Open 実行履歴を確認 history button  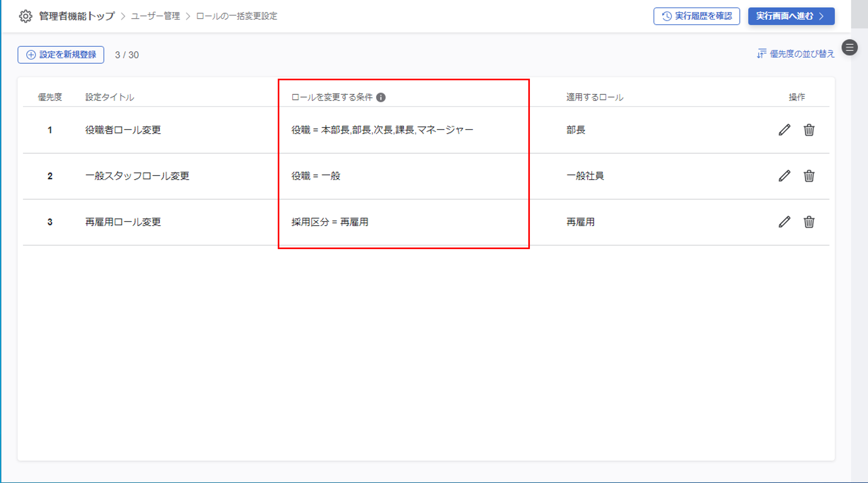tap(697, 16)
